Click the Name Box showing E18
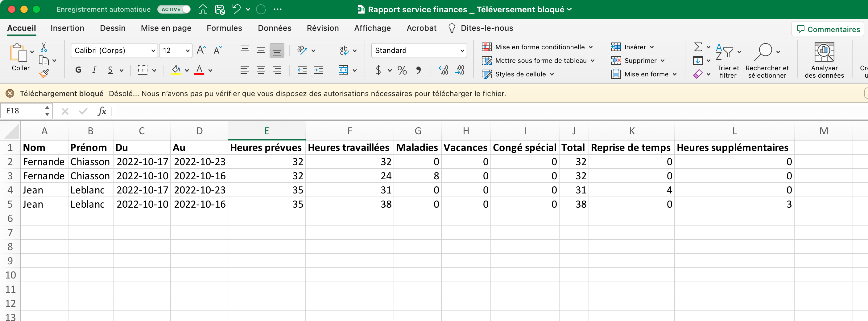Screen dimensions: 868x321 [26, 111]
